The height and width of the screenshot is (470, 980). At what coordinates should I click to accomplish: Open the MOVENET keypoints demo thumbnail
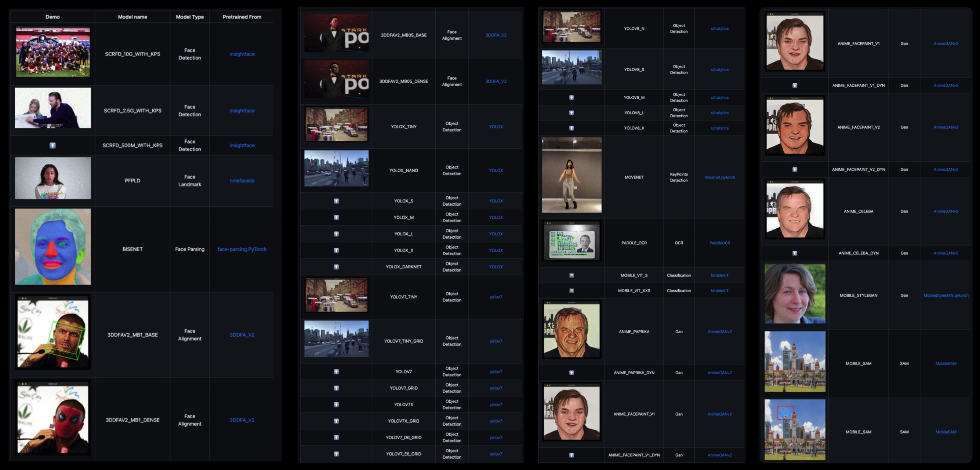(x=571, y=175)
